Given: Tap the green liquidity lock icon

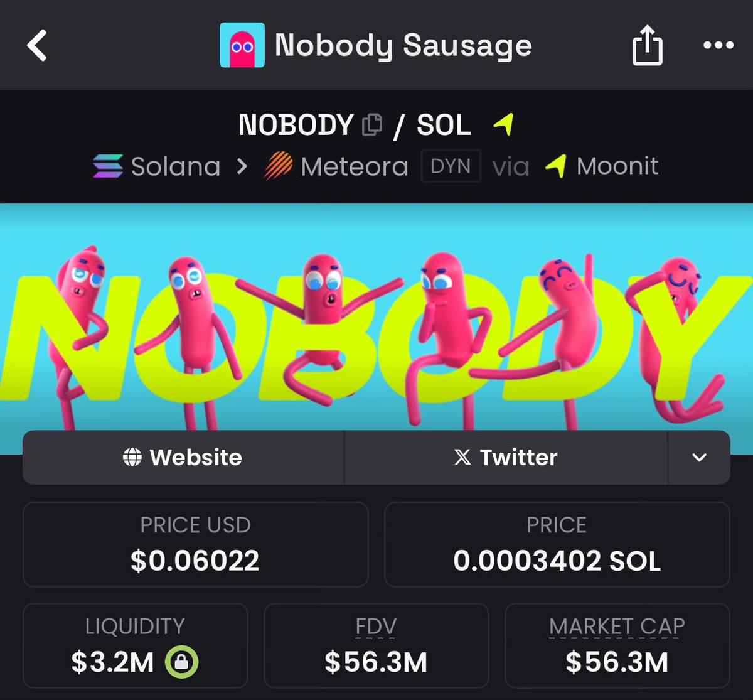Looking at the screenshot, I should click(x=181, y=661).
